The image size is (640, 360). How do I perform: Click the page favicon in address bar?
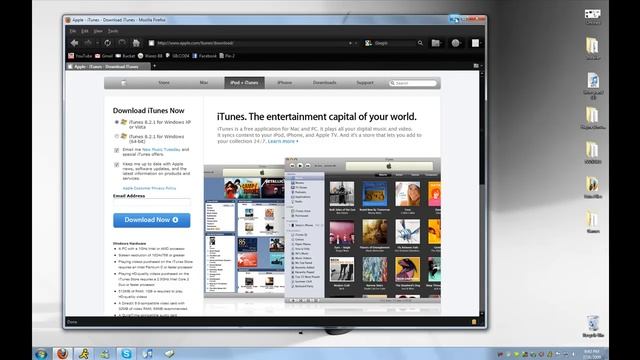pyautogui.click(x=151, y=43)
